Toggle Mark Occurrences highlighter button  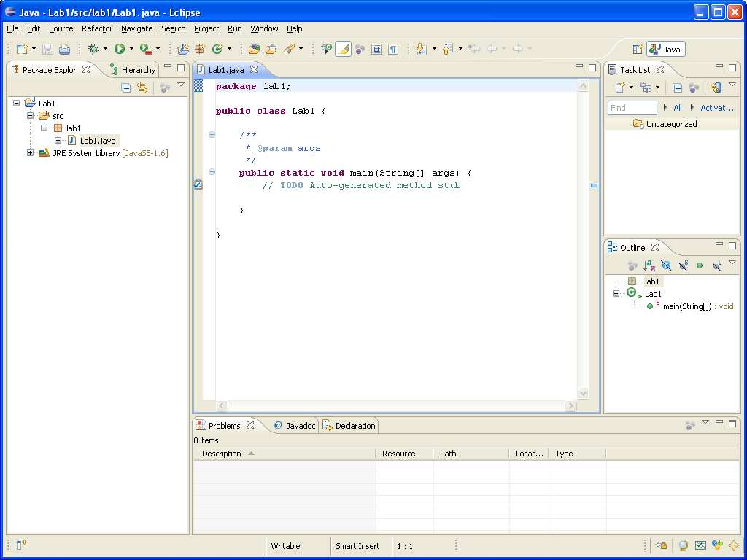click(343, 49)
